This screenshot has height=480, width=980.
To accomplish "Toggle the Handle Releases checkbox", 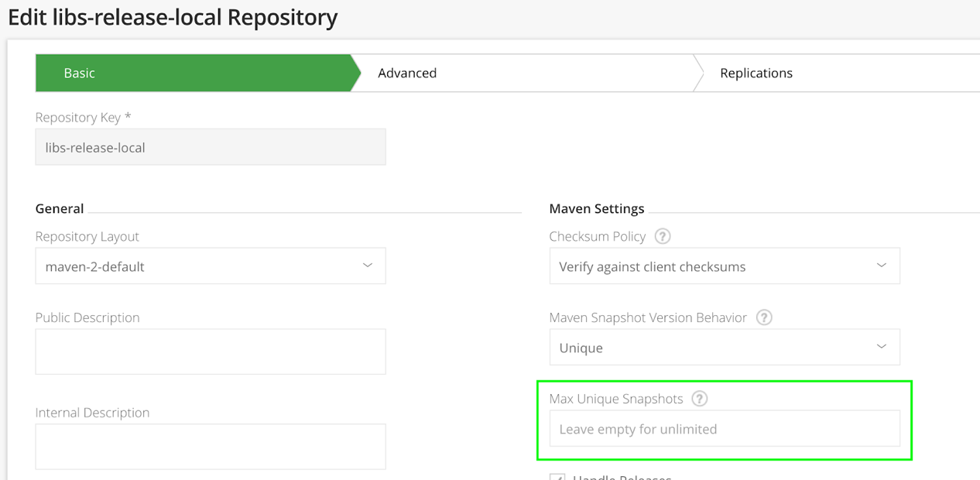I will (557, 476).
